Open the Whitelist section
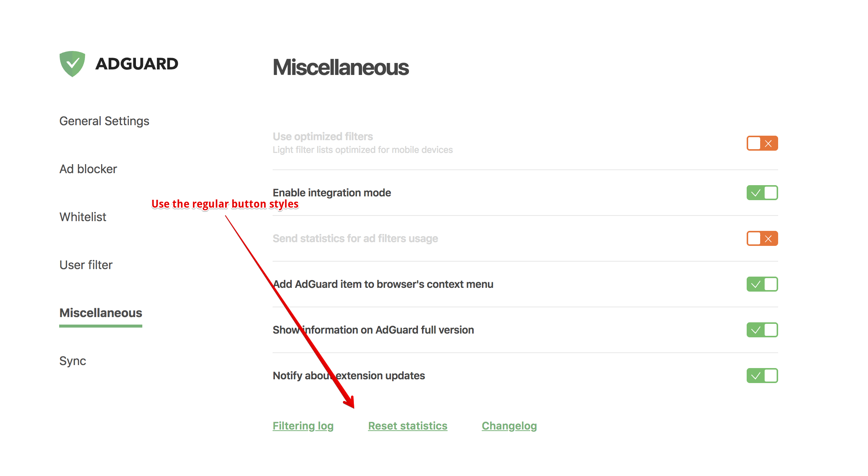The image size is (868, 476). 82,217
